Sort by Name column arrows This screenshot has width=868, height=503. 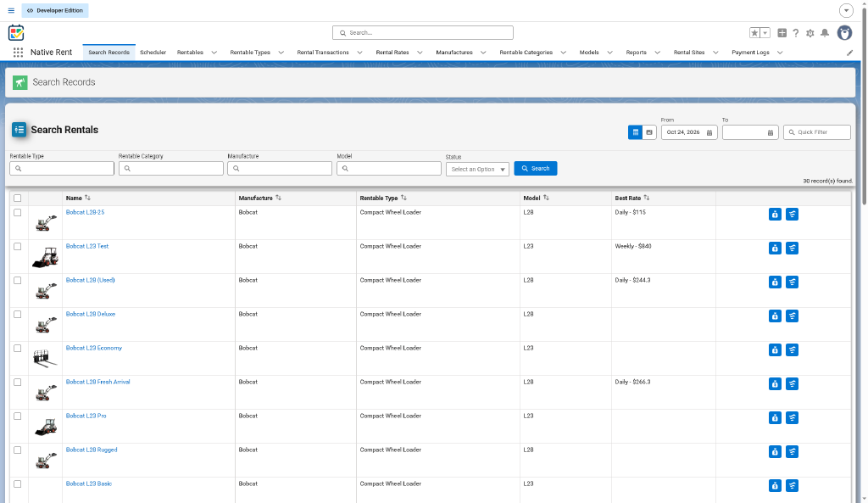click(x=87, y=198)
